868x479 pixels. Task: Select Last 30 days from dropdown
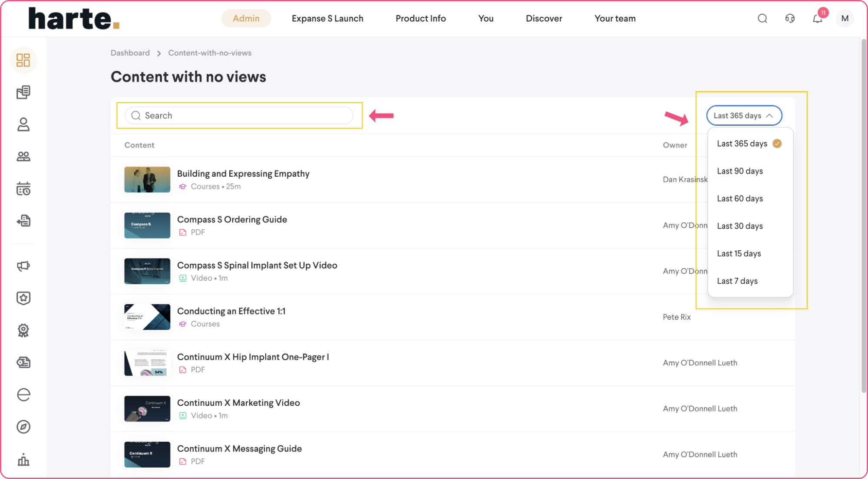click(x=740, y=226)
